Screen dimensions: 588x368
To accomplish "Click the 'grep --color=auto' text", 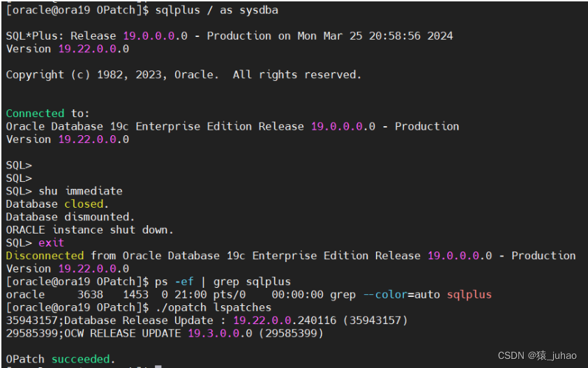I will (x=385, y=295).
